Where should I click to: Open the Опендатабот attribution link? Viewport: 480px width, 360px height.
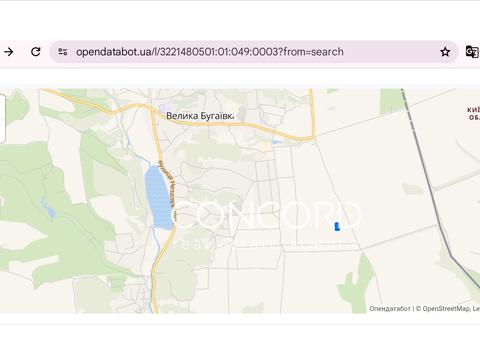coord(390,309)
